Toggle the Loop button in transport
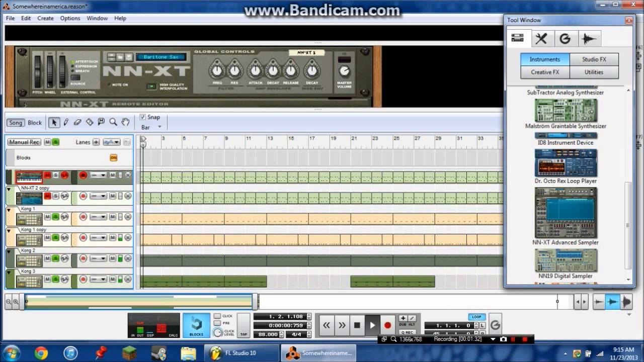 click(x=476, y=317)
